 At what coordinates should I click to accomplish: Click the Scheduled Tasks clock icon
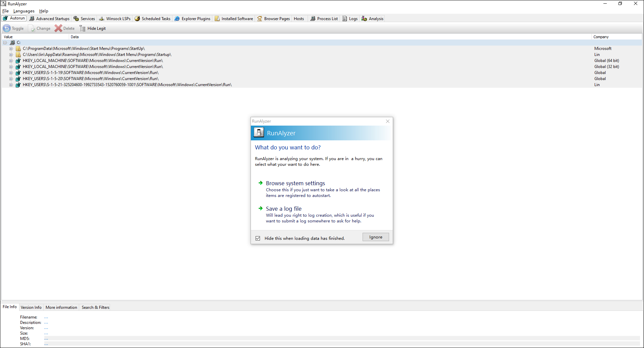pos(137,19)
